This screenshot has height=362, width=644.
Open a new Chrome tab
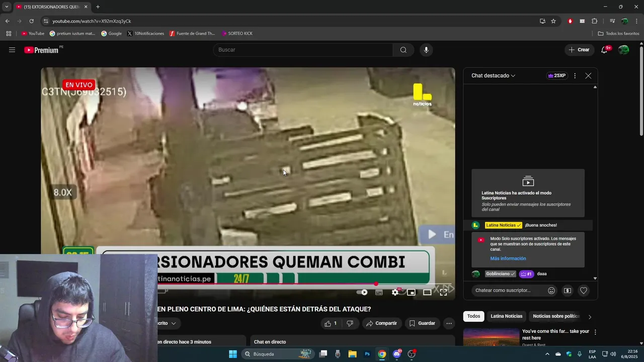coord(98,7)
